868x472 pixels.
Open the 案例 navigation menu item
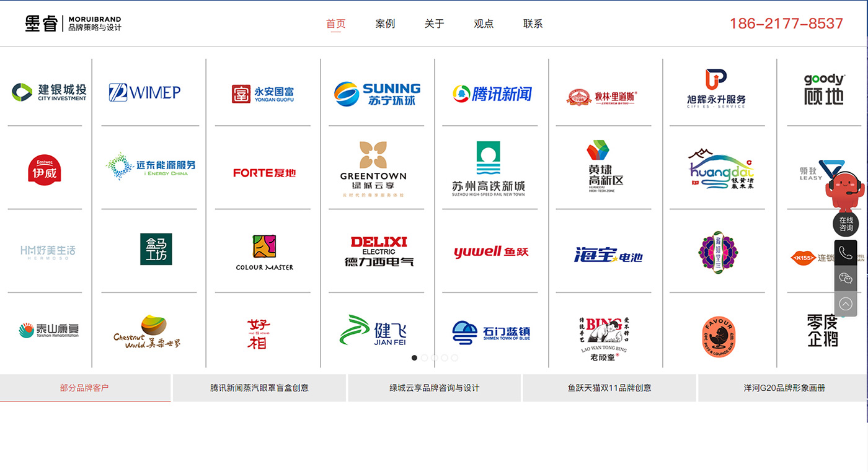(x=385, y=24)
